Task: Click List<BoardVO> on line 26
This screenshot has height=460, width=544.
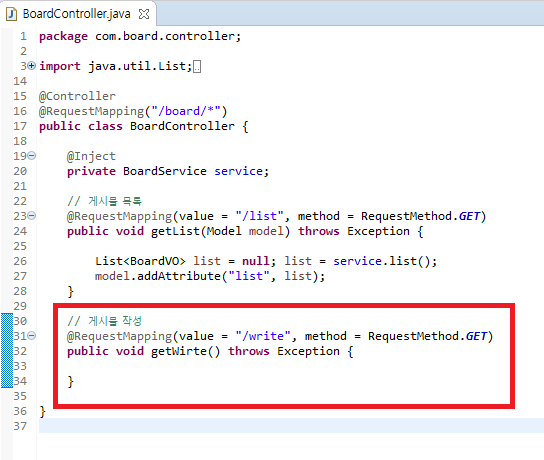Action: point(140,261)
